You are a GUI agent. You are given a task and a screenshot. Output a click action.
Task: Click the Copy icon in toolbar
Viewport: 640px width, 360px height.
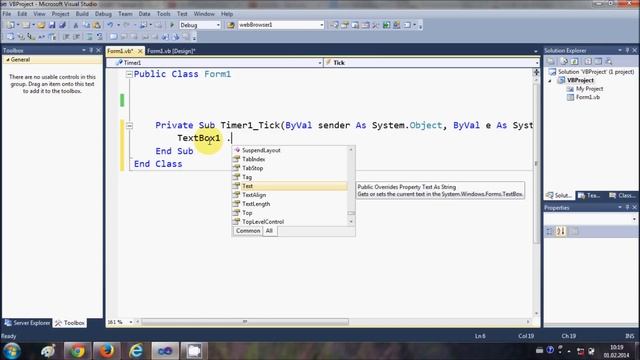tap(87, 25)
